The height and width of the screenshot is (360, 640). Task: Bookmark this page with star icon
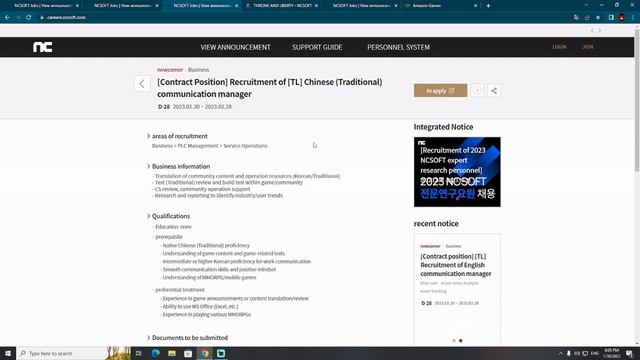click(598, 18)
